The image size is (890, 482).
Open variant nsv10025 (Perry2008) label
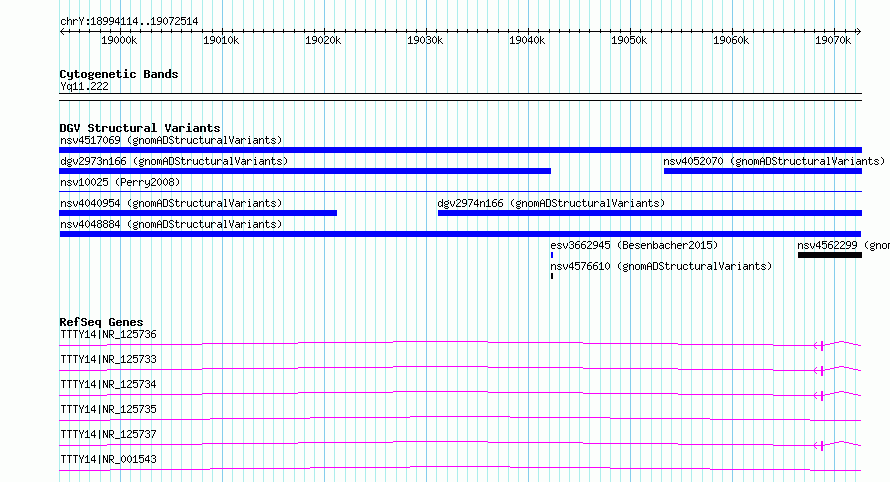point(120,182)
